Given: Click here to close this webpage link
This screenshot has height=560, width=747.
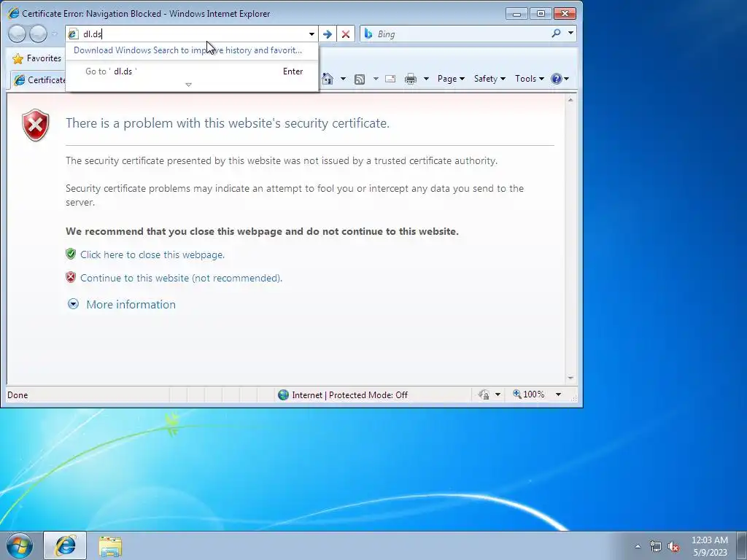Looking at the screenshot, I should pyautogui.click(x=152, y=254).
